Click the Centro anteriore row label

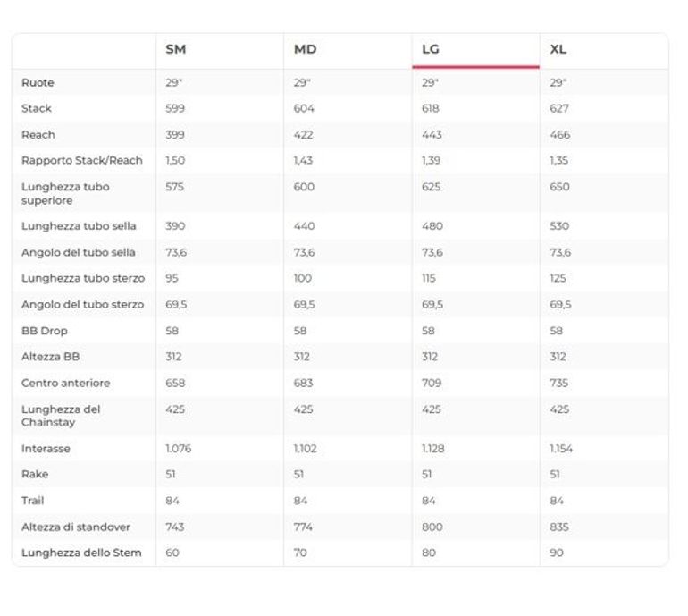tap(66, 383)
